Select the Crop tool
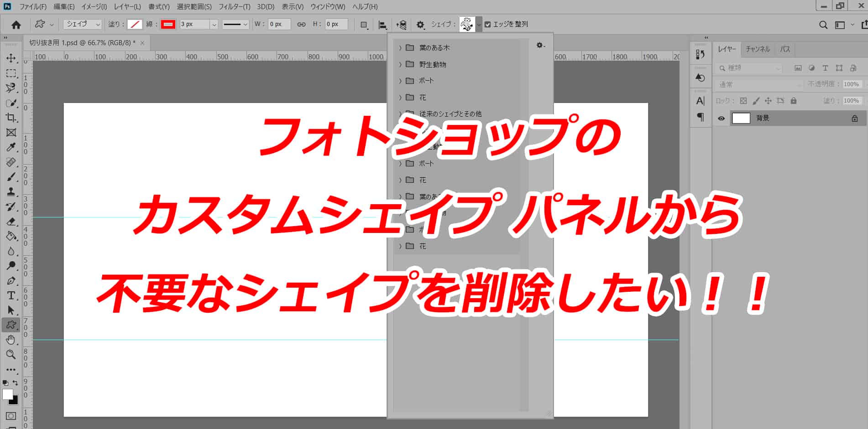The height and width of the screenshot is (429, 868). (x=11, y=118)
